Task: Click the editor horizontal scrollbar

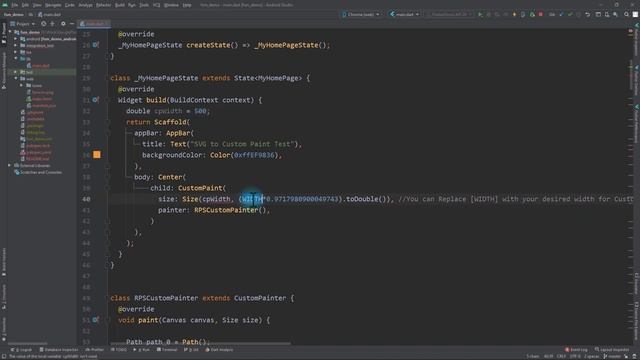Action: tap(200, 344)
